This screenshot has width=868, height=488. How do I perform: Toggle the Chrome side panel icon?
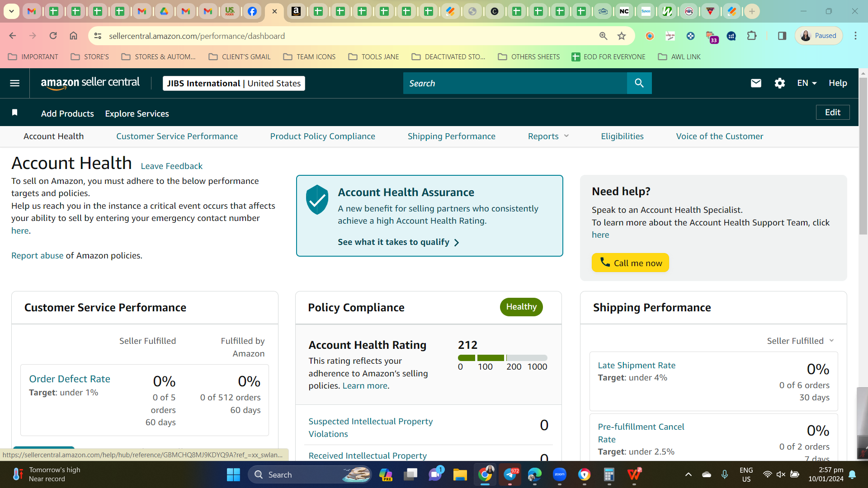[x=782, y=36]
